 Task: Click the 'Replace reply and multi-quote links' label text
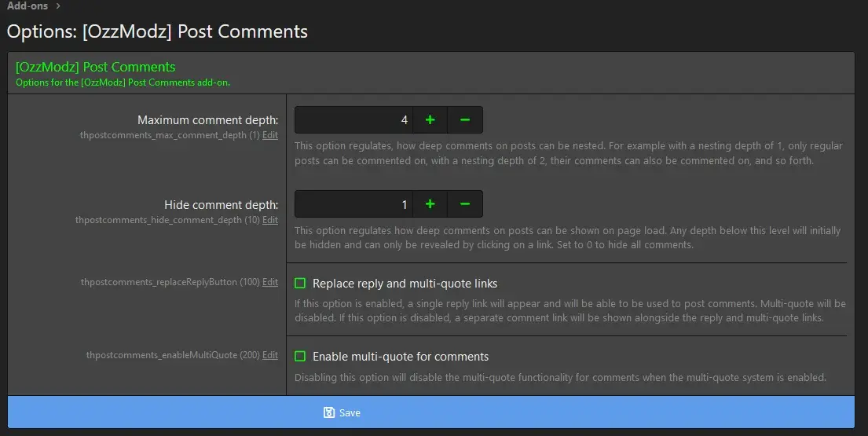click(405, 283)
